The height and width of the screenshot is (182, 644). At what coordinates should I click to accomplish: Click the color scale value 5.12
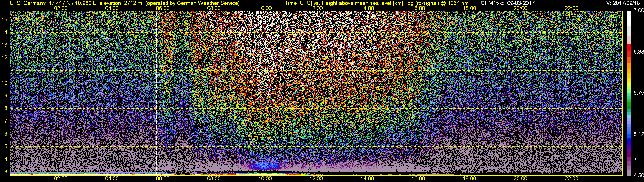pyautogui.click(x=638, y=134)
